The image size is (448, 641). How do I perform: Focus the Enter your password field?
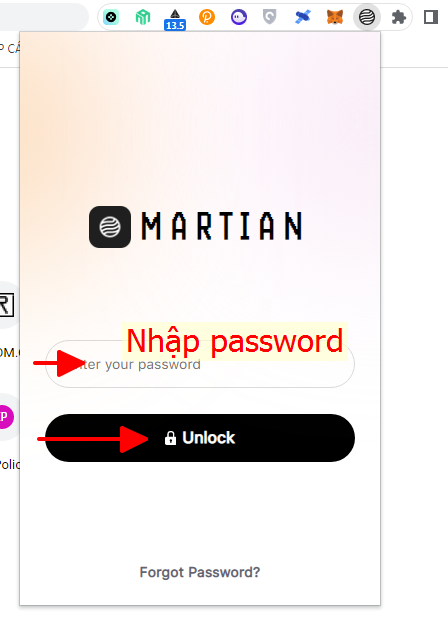pos(200,364)
